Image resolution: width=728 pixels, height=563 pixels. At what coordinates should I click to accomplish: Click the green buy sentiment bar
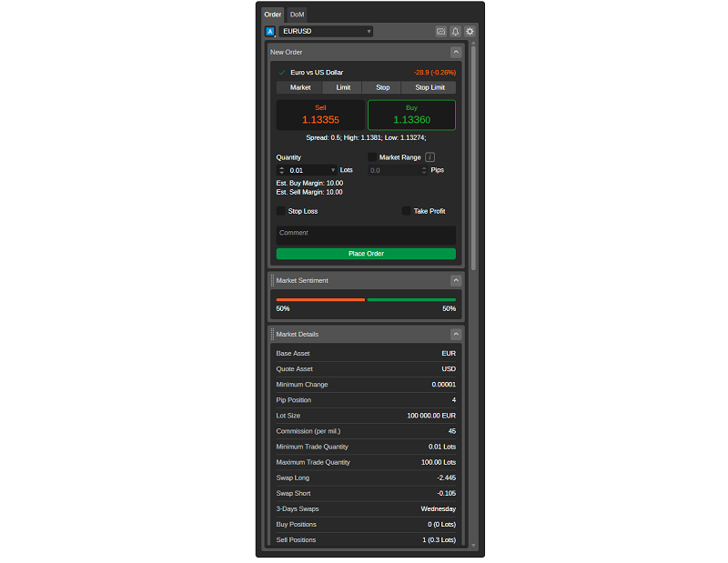point(411,300)
